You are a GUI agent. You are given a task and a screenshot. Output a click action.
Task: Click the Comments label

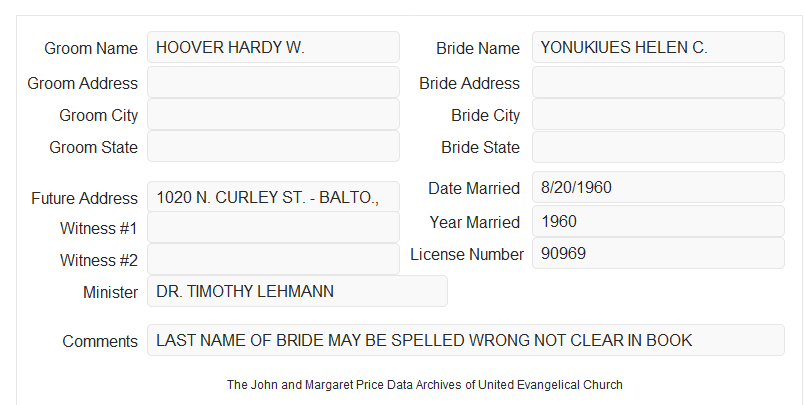[100, 341]
